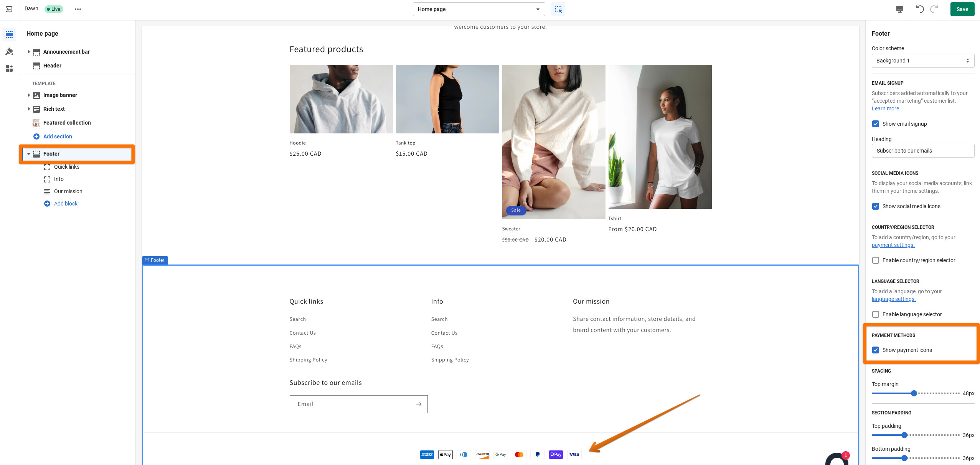This screenshot has width=980, height=465.
Task: Open the Color scheme Background 1 dropdown
Action: (922, 61)
